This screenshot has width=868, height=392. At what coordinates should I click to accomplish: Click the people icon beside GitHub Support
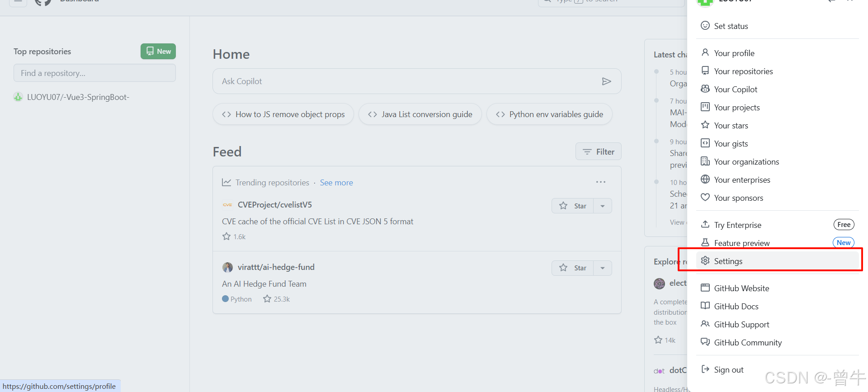(x=705, y=324)
